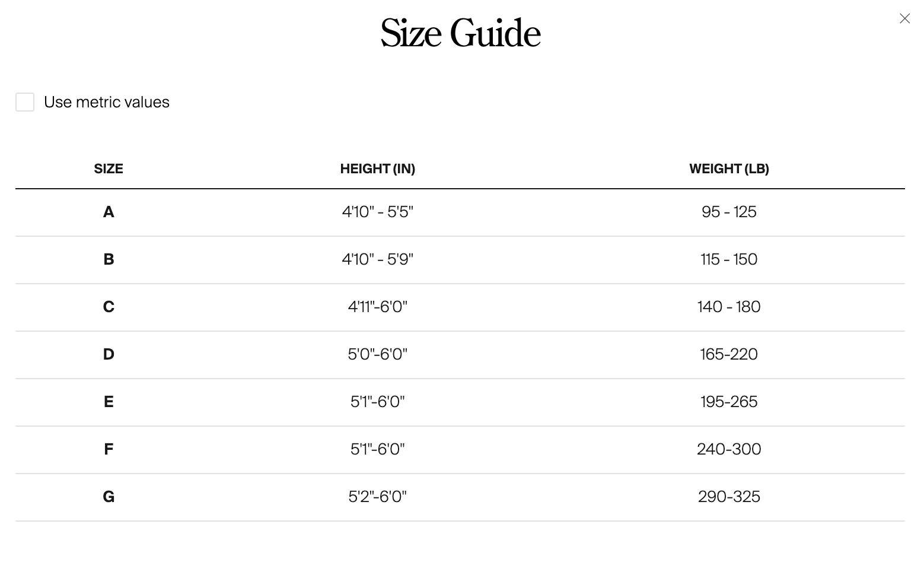Select the HEIGHT (IN) column header
This screenshot has width=924, height=578.
pyautogui.click(x=378, y=169)
